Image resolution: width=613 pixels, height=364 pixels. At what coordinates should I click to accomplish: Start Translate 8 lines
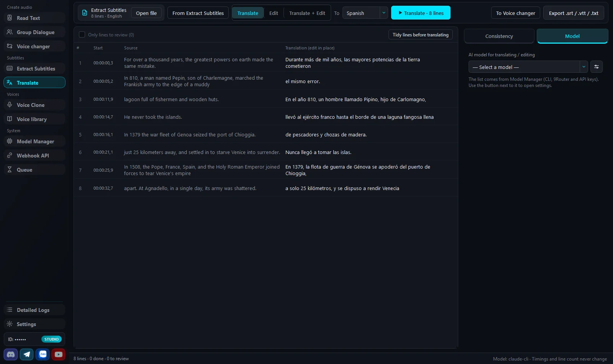point(421,13)
